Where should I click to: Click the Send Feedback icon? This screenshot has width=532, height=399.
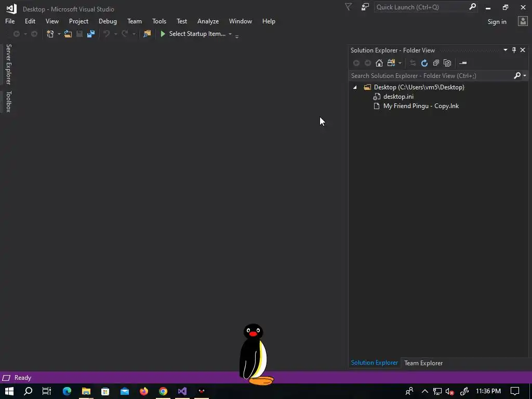pyautogui.click(x=365, y=7)
